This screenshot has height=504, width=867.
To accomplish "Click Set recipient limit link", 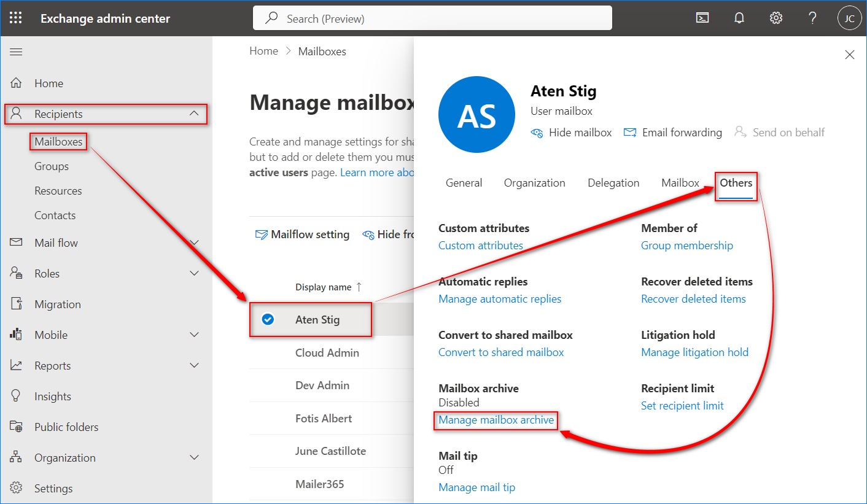I will (x=682, y=406).
